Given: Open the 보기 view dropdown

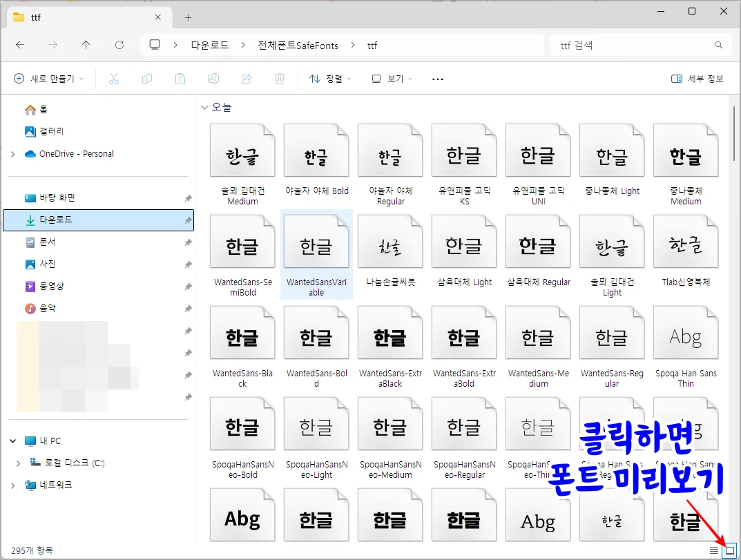Looking at the screenshot, I should pos(390,78).
